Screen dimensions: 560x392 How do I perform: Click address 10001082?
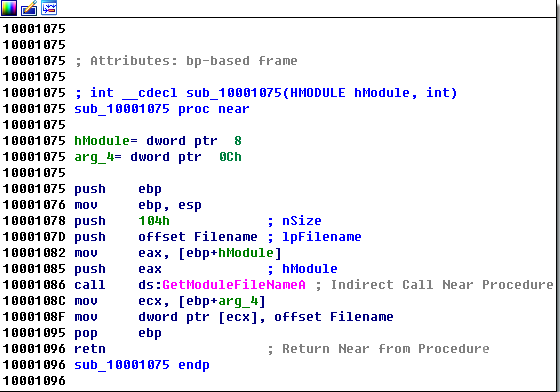[34, 253]
